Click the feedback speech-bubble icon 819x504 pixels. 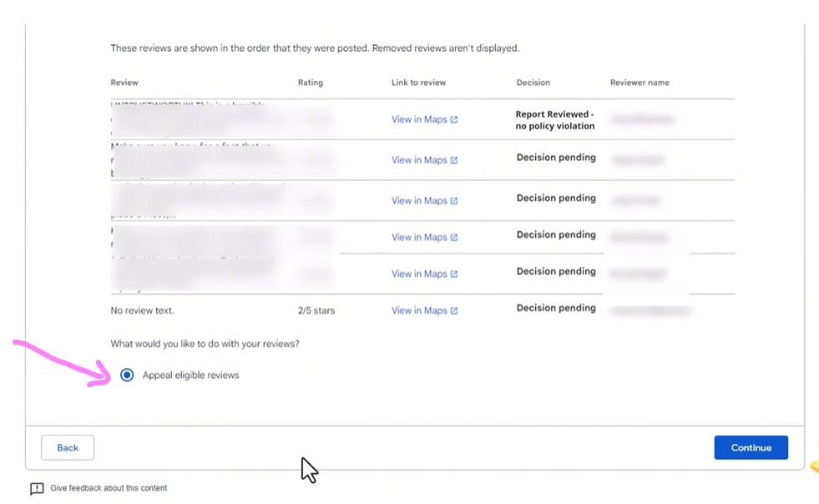pos(37,489)
